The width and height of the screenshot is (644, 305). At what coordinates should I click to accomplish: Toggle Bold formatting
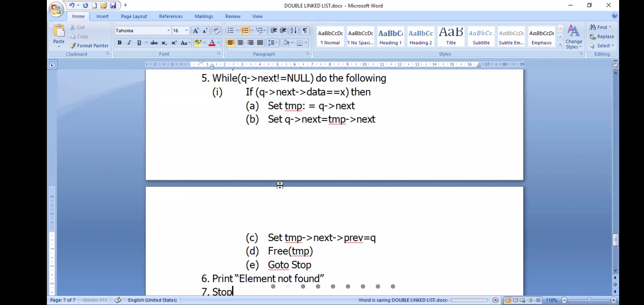coord(119,43)
